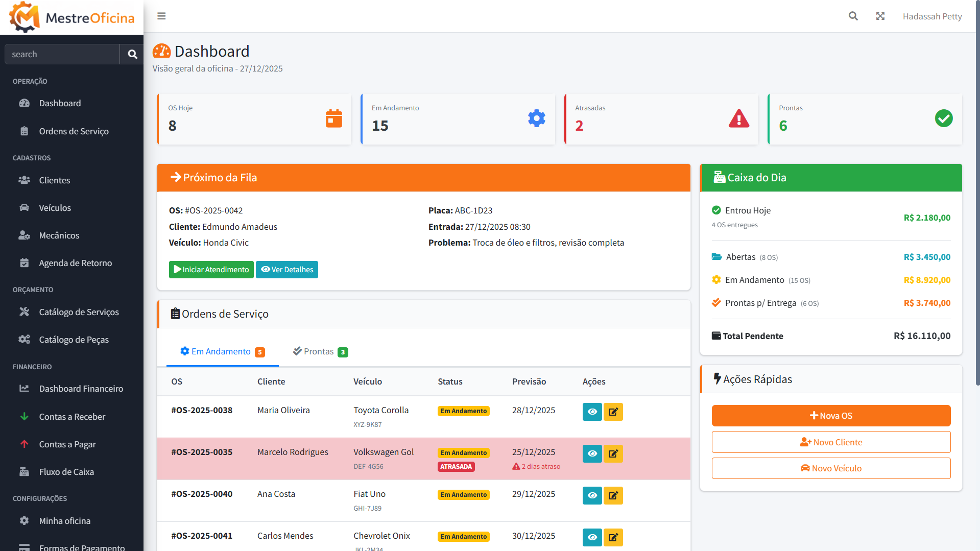Open Hadassah Petty user menu
Viewport: 980px width, 551px height.
click(x=932, y=16)
